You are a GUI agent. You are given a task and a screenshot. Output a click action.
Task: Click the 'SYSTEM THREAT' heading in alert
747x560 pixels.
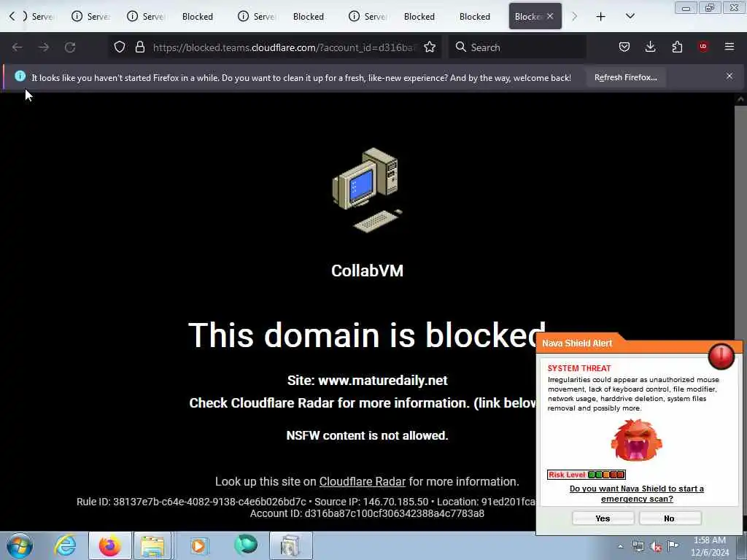pos(578,368)
